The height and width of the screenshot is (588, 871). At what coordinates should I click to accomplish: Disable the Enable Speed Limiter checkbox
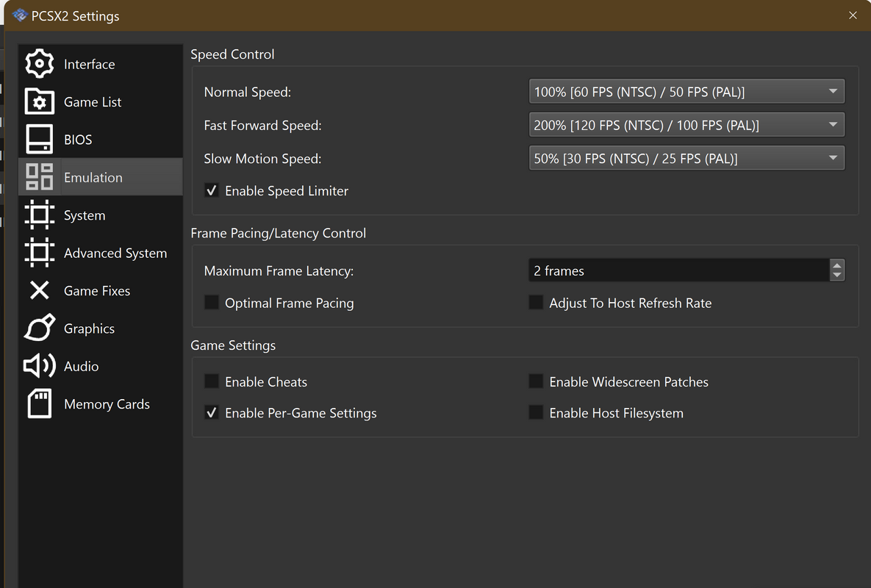[x=212, y=191]
